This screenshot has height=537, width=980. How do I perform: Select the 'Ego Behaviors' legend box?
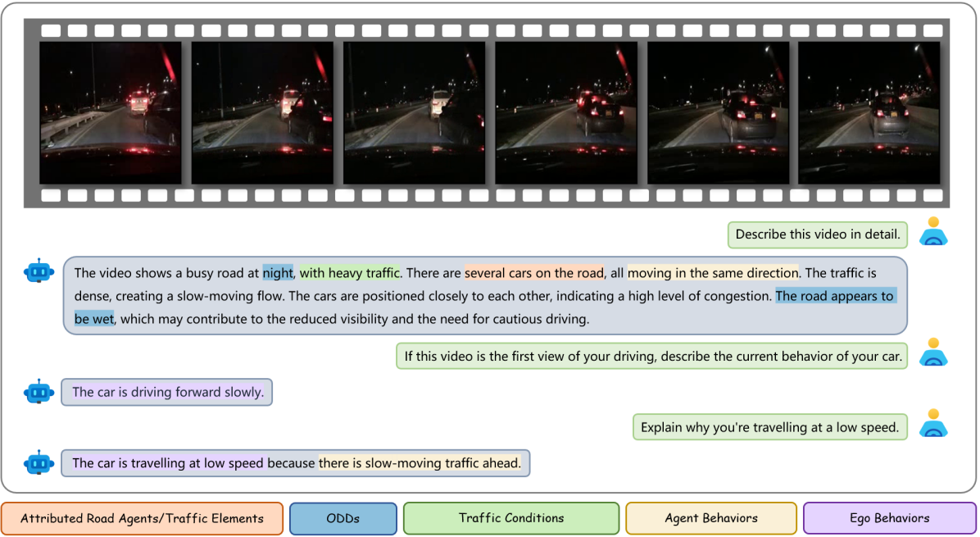tap(890, 518)
